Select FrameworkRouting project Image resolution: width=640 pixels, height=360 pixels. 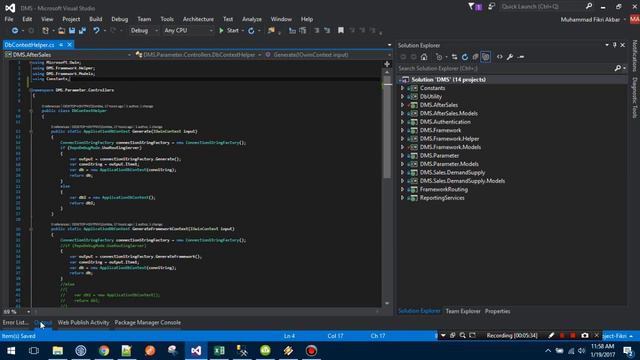click(444, 189)
